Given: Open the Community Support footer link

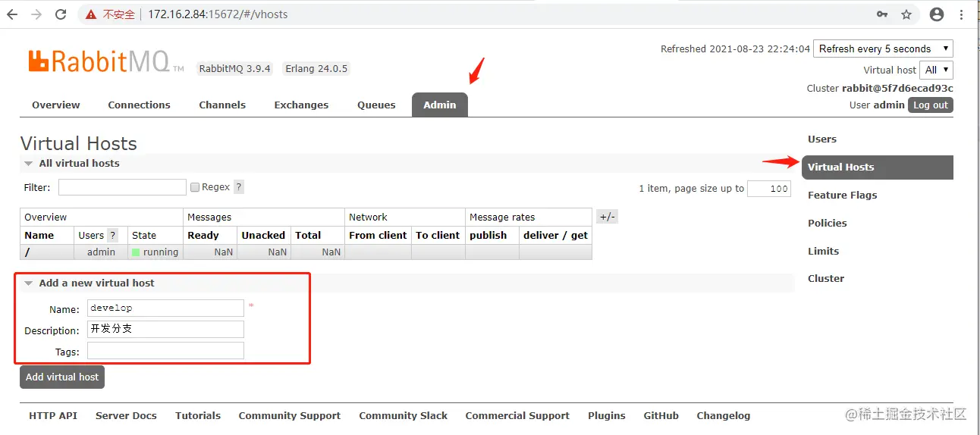Looking at the screenshot, I should click(290, 416).
